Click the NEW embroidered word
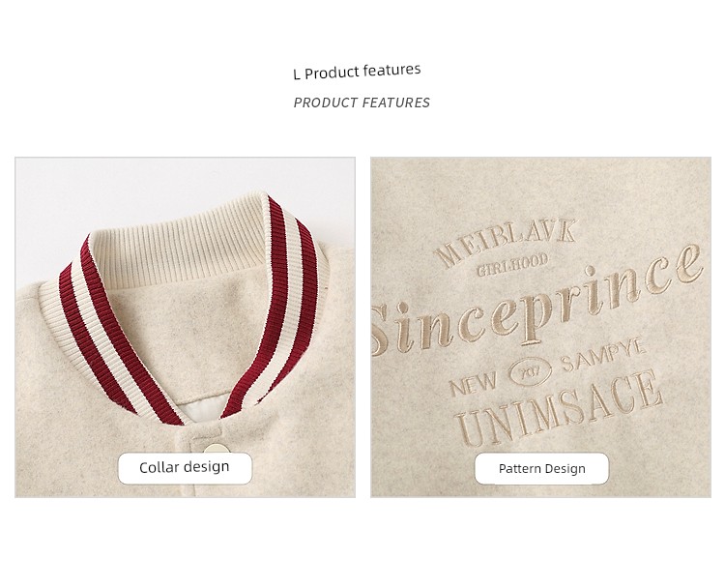Screen dimensions: 725x588 pyautogui.click(x=473, y=383)
